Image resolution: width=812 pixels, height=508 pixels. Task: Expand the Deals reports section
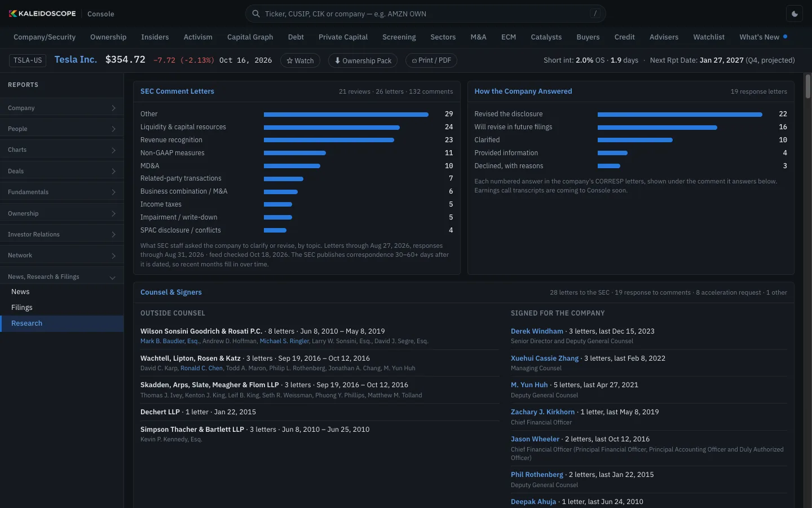pyautogui.click(x=61, y=171)
